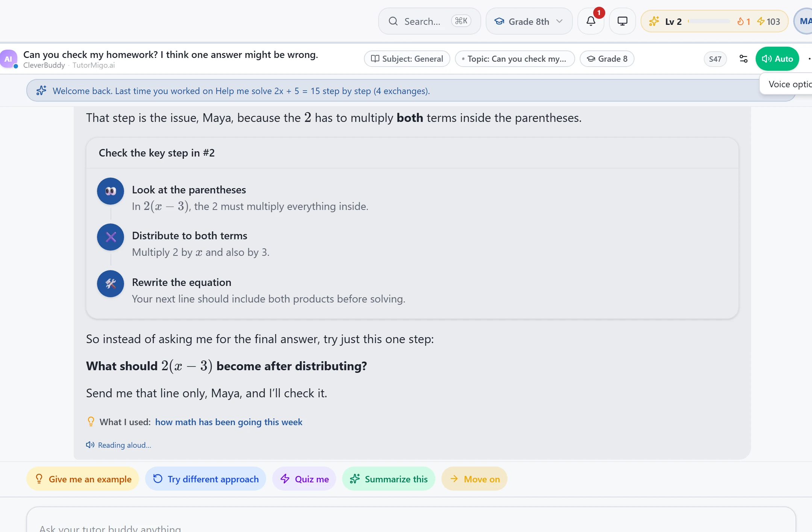Viewport: 812px width, 532px height.
Task: Click the Grade 8 chip
Action: 607,59
